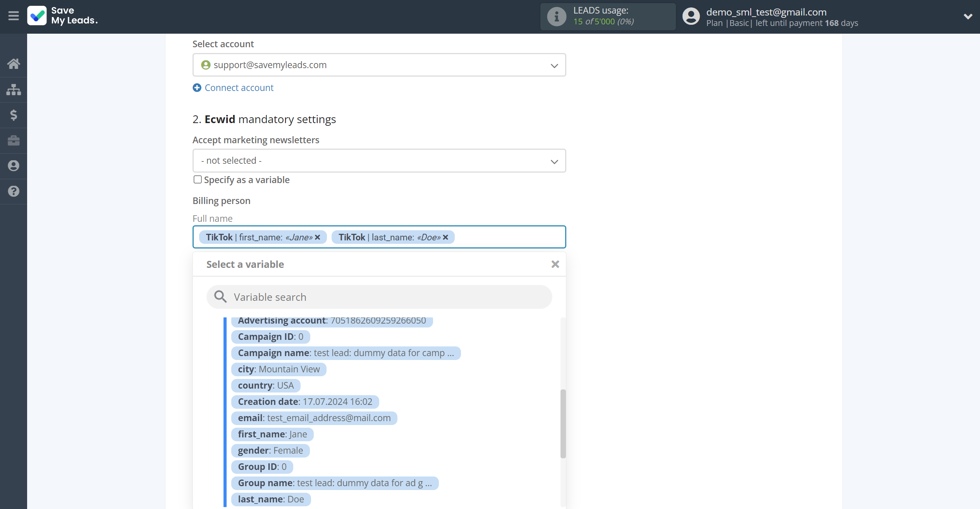Viewport: 980px width, 509px height.
Task: Open the hamburger menu icon
Action: pyautogui.click(x=14, y=16)
